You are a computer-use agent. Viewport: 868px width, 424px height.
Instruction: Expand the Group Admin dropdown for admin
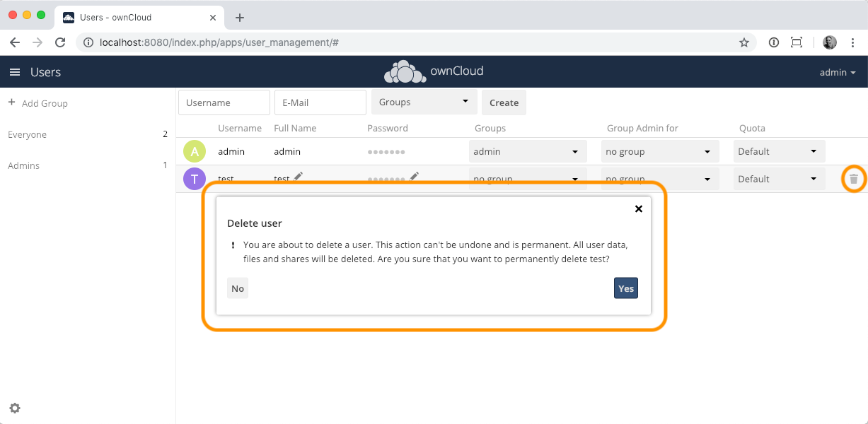pyautogui.click(x=659, y=151)
